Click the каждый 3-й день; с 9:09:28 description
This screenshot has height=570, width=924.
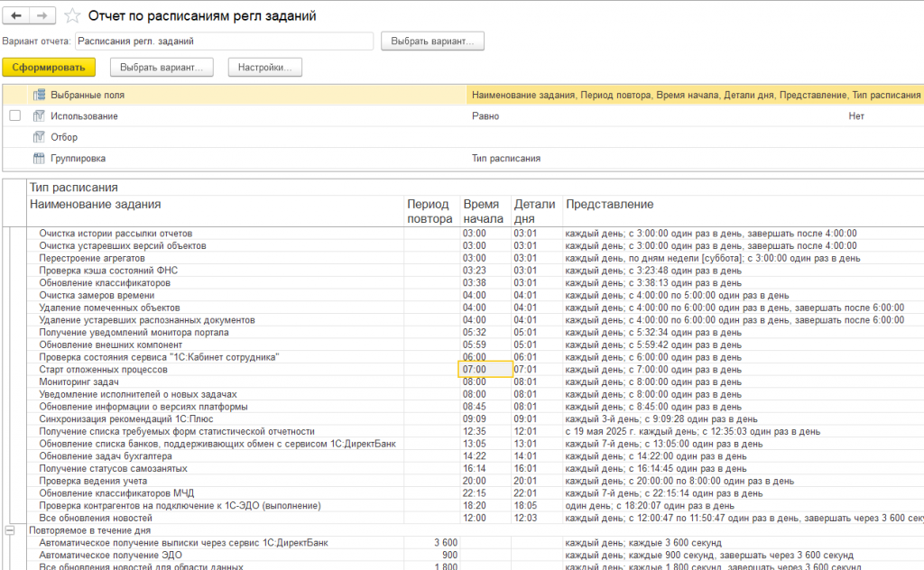(x=661, y=419)
